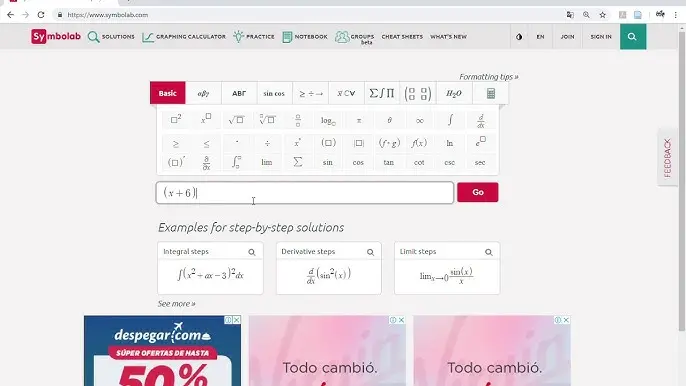Select the ≥ ÷ → operators tab
This screenshot has width=686, height=386.
(x=311, y=93)
